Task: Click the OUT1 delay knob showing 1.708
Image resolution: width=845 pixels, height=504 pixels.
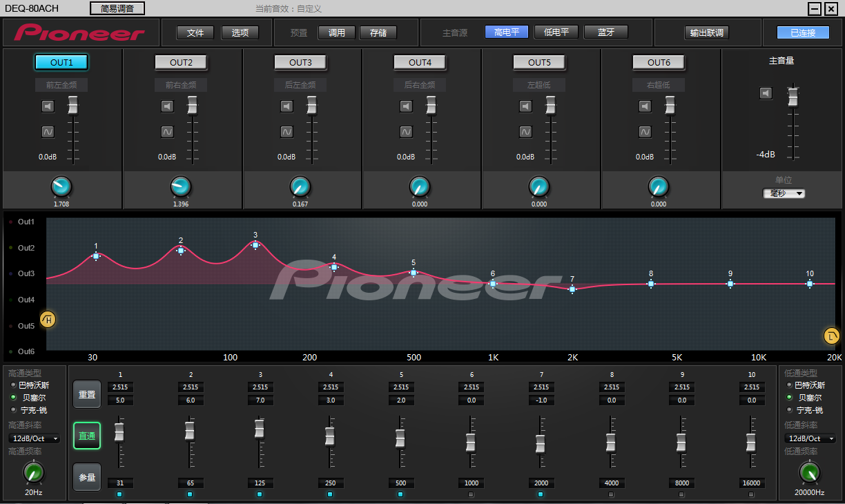Action: coord(61,186)
